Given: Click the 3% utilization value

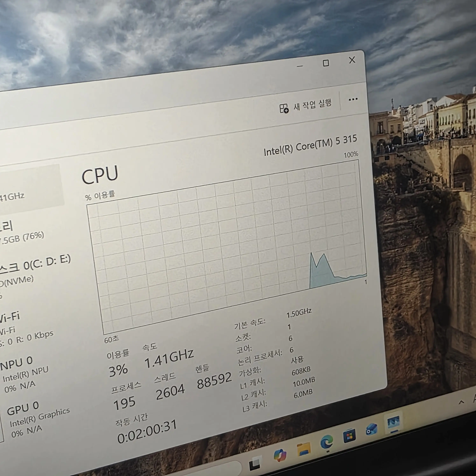Looking at the screenshot, I should click(118, 370).
